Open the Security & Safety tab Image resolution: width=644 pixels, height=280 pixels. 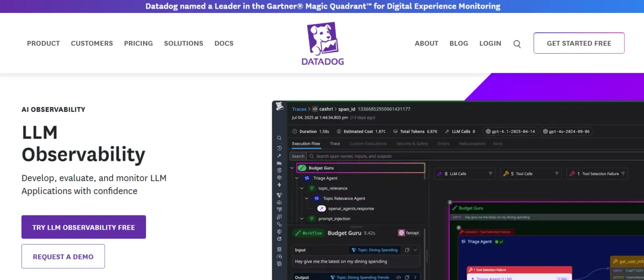coord(412,143)
